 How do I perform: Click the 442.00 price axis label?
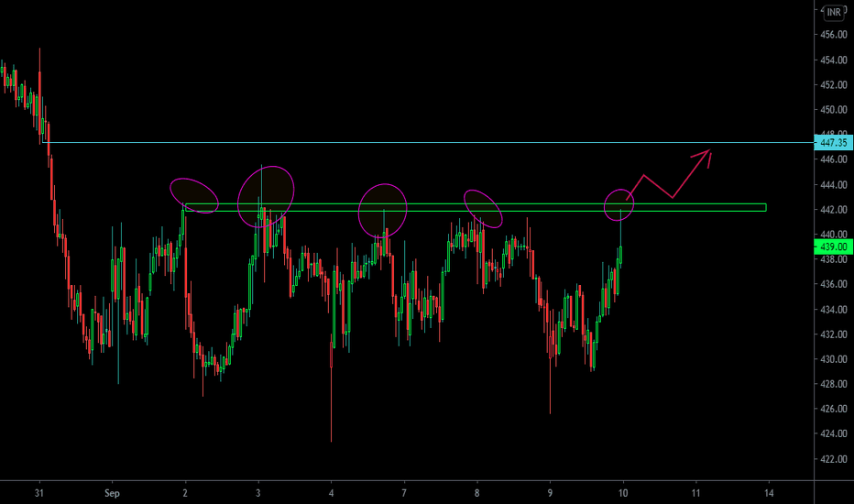point(834,210)
